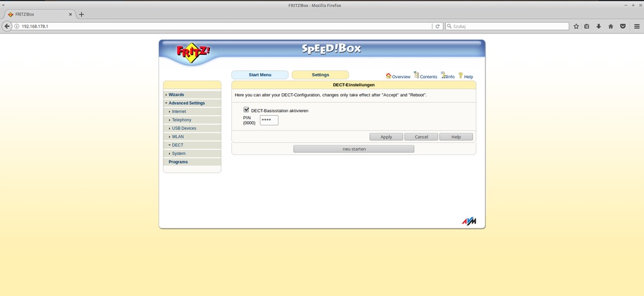Click the Info icon

pyautogui.click(x=443, y=75)
